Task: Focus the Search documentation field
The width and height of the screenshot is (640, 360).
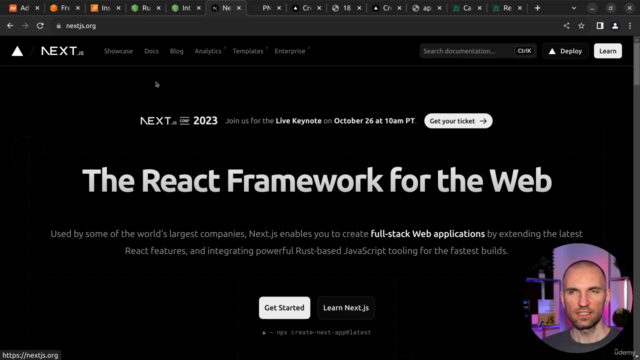Action: coord(478,51)
